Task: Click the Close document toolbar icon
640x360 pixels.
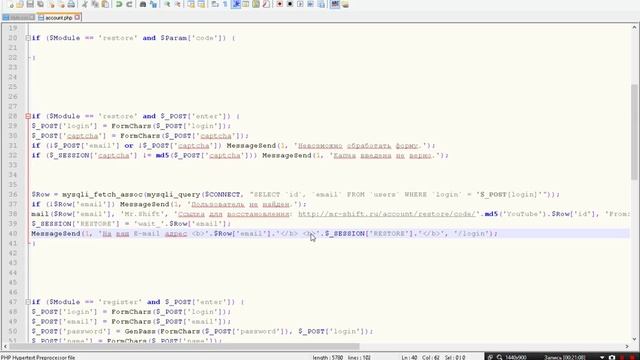Action: click(51, 4)
